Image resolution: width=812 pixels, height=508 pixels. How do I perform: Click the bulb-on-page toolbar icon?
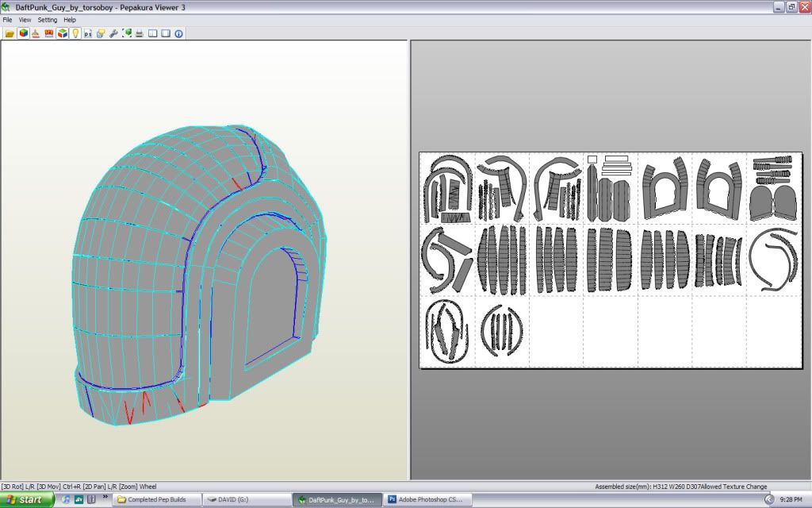(x=101, y=33)
